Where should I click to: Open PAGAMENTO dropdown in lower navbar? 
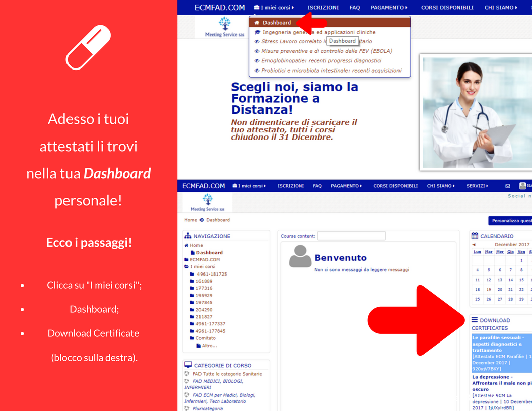pyautogui.click(x=347, y=186)
